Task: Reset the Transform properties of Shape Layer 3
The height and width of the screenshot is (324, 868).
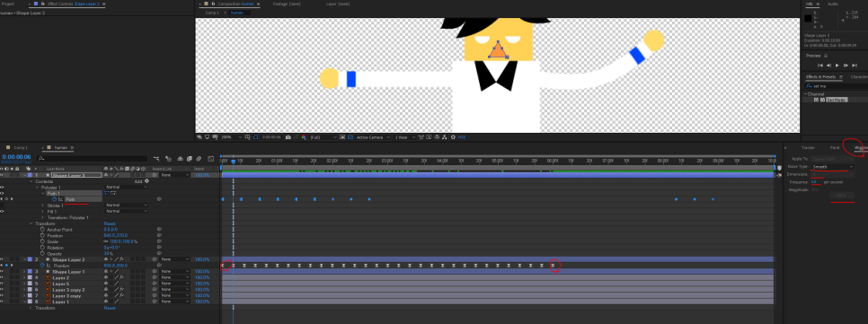Action: (110, 223)
